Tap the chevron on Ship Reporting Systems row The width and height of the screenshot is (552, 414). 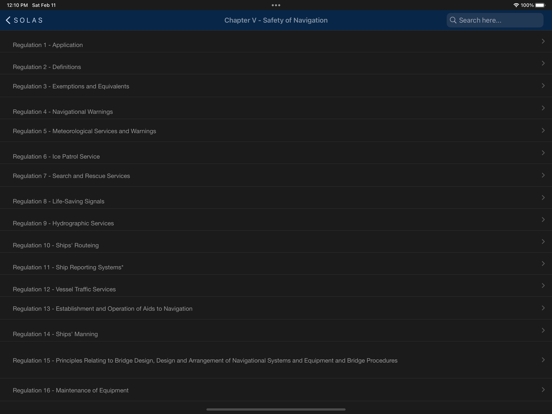(x=543, y=263)
